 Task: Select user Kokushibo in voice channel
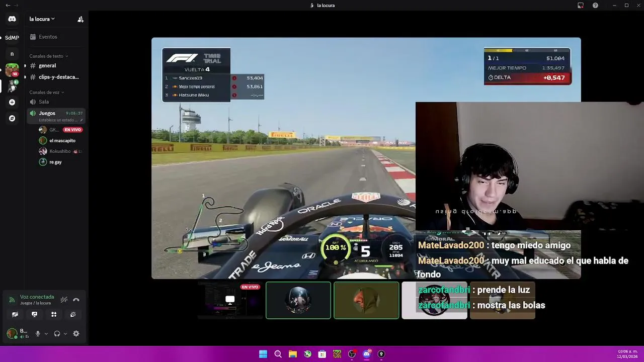60,151
